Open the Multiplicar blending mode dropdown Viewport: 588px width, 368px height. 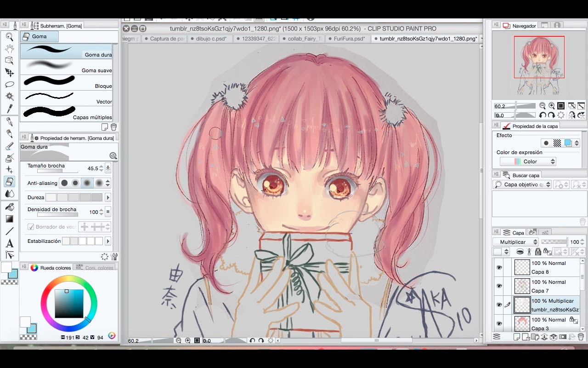515,242
